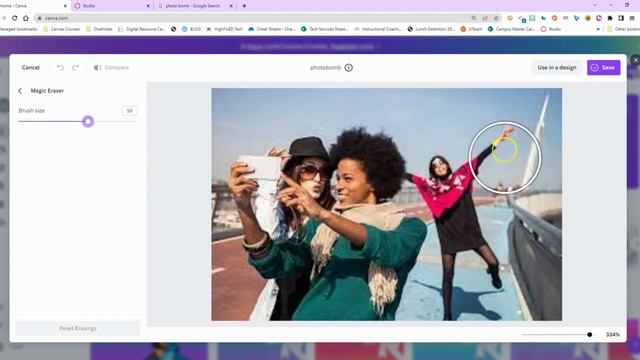Image resolution: width=640 pixels, height=360 pixels.
Task: Redo the erasing action
Action: pos(76,67)
